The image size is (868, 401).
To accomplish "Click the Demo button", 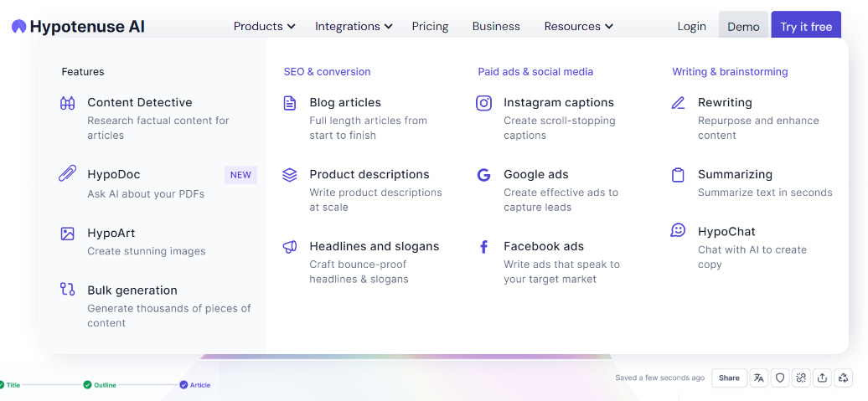I will [x=743, y=26].
